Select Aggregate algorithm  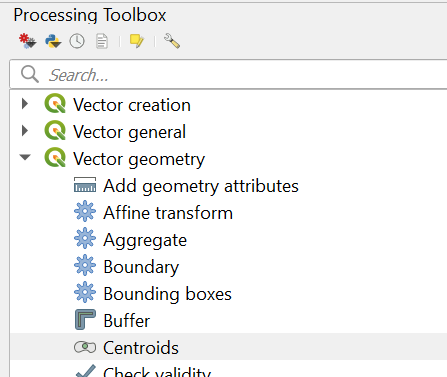(x=145, y=240)
